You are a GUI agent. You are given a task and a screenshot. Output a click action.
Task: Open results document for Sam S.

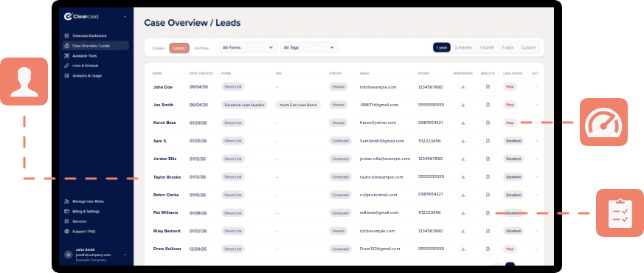[x=488, y=141]
